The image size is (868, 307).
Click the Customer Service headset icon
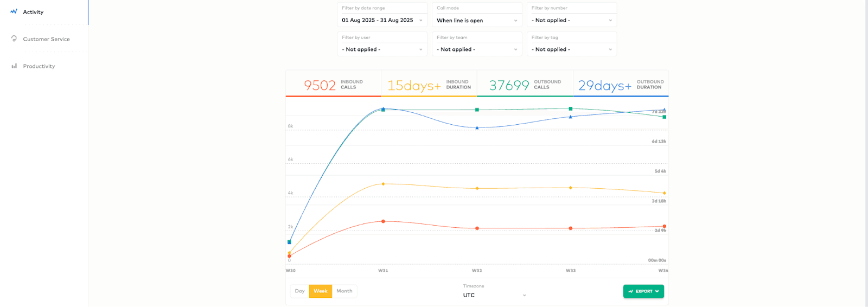tap(14, 39)
